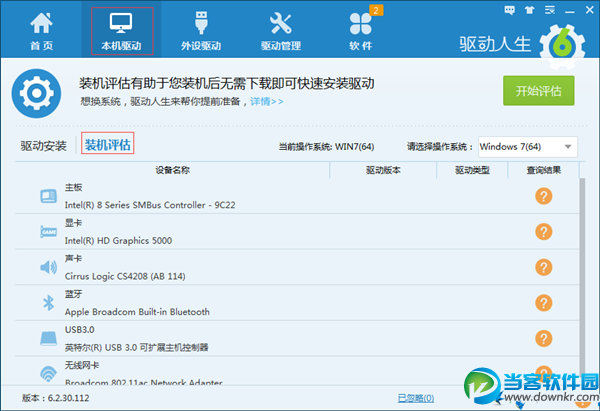
Task: Click the 驱动人生 6 logo
Action: pyautogui.click(x=522, y=45)
